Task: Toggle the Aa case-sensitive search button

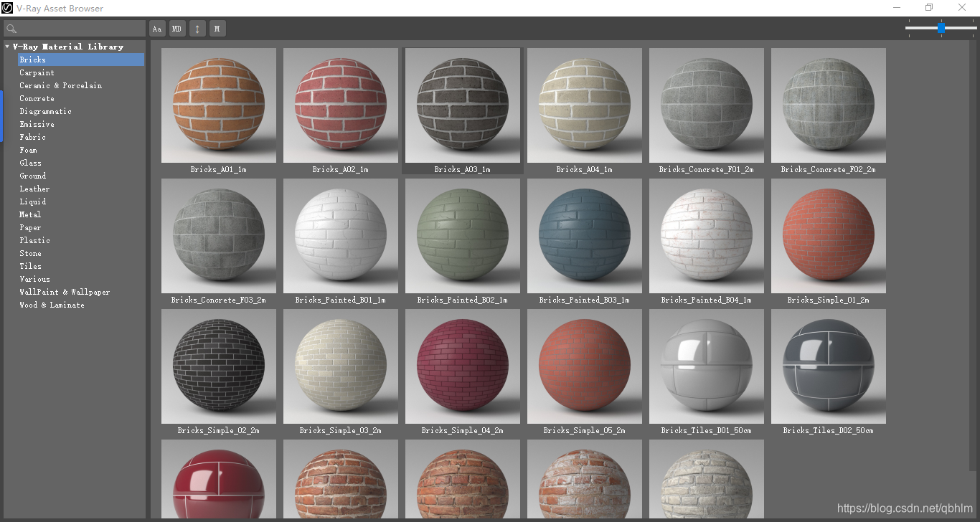Action: pos(157,29)
